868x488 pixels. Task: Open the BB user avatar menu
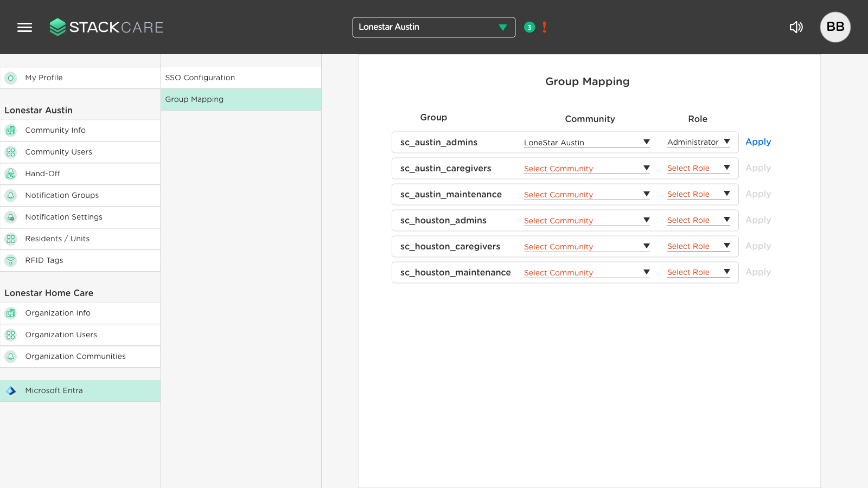(835, 27)
